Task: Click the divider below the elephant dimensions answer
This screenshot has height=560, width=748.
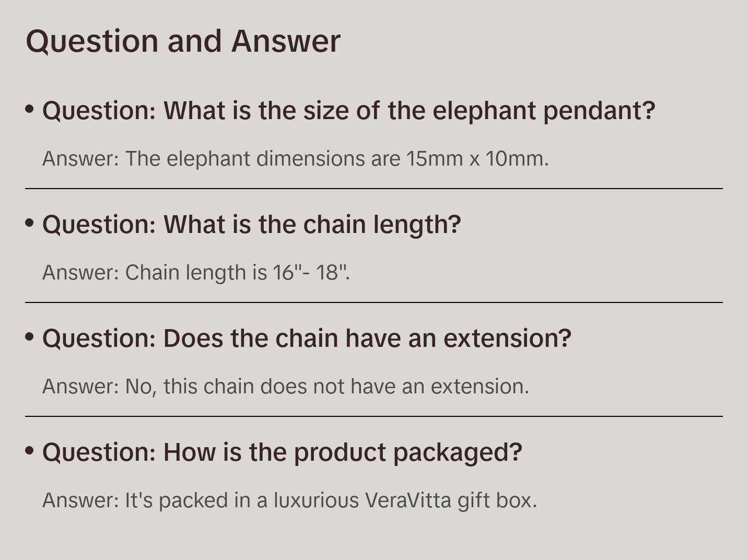Action: pyautogui.click(x=374, y=189)
